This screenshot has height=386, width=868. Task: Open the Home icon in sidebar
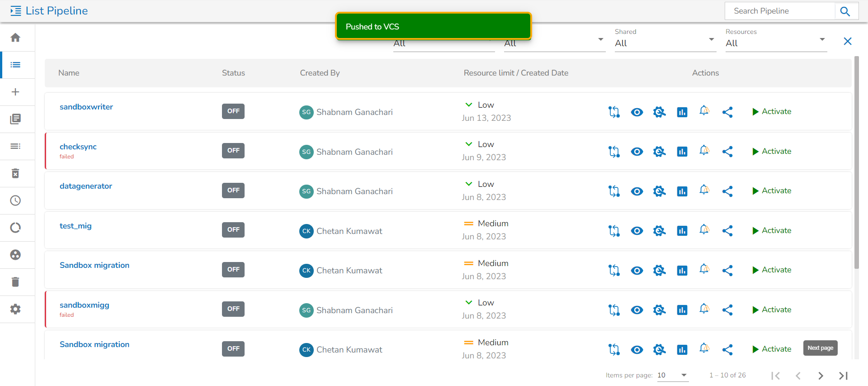point(15,38)
